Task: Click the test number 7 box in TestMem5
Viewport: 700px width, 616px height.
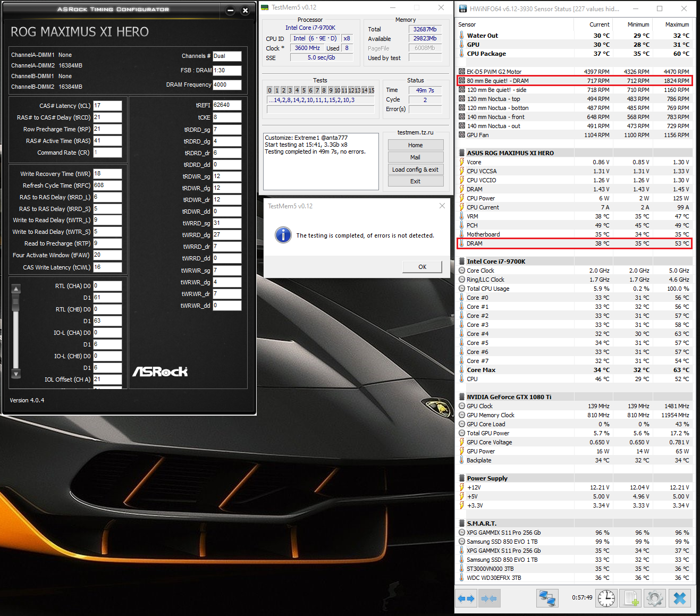Action: point(317,90)
